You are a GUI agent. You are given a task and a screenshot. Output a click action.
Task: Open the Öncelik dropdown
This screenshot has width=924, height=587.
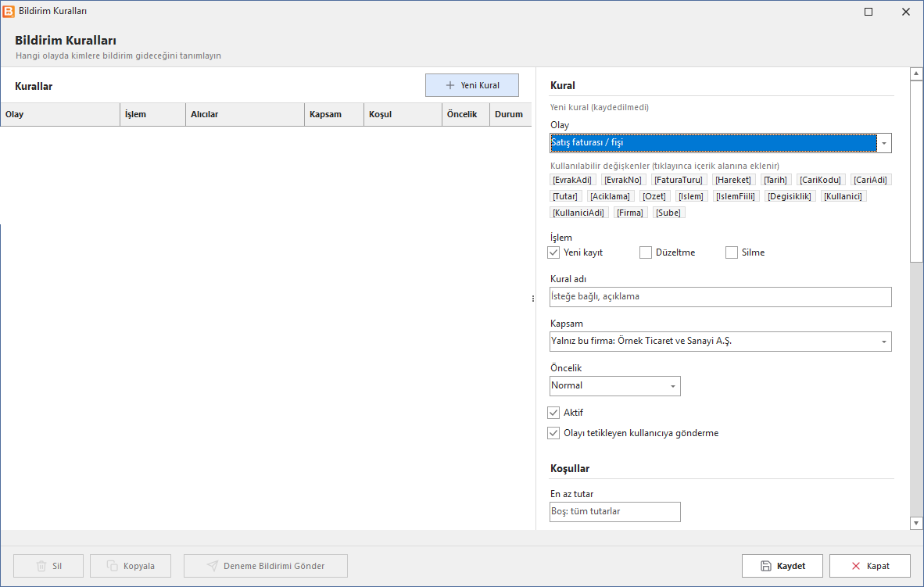[x=673, y=386]
